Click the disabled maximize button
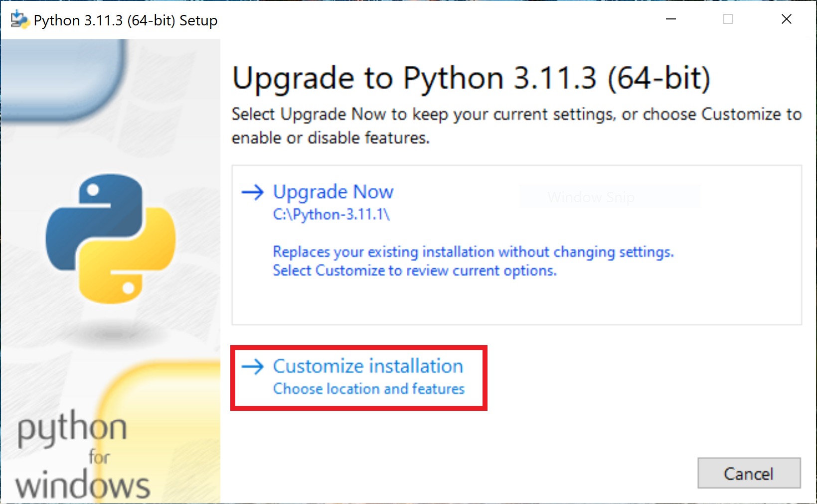The width and height of the screenshot is (817, 504). (728, 19)
